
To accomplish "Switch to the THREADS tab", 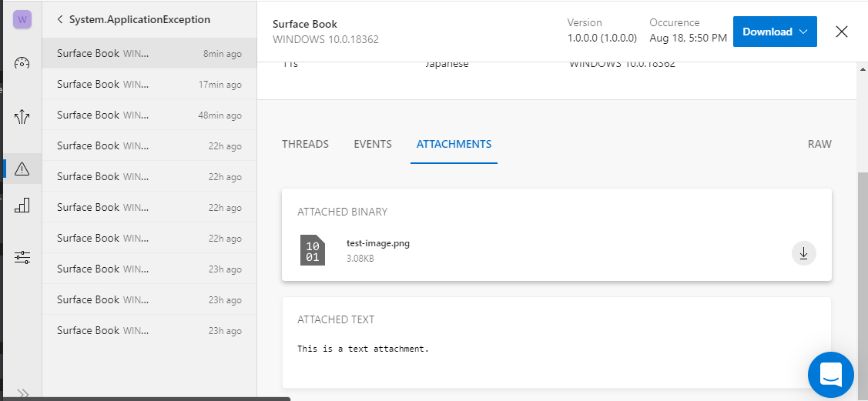I will 305,145.
